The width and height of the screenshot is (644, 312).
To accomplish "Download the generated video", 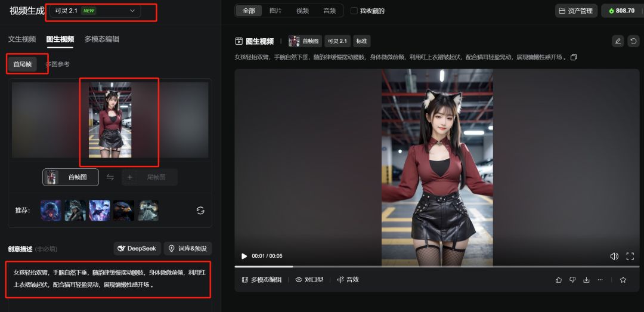I will pyautogui.click(x=587, y=280).
